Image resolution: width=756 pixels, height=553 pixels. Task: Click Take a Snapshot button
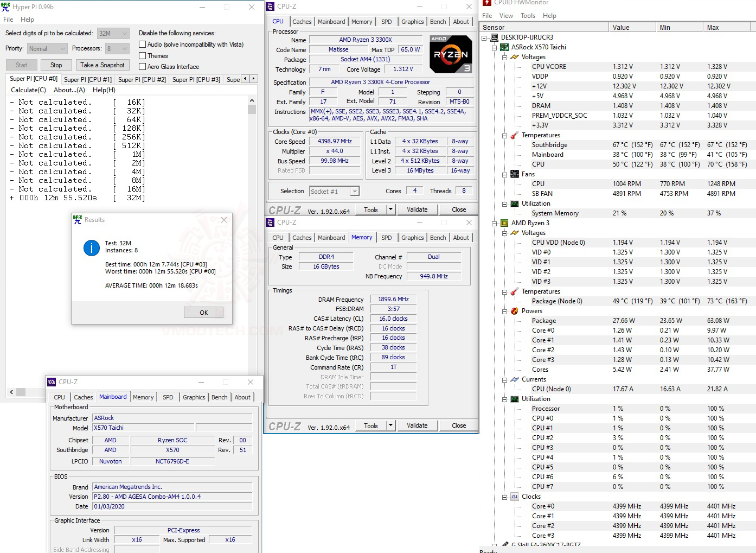[102, 65]
